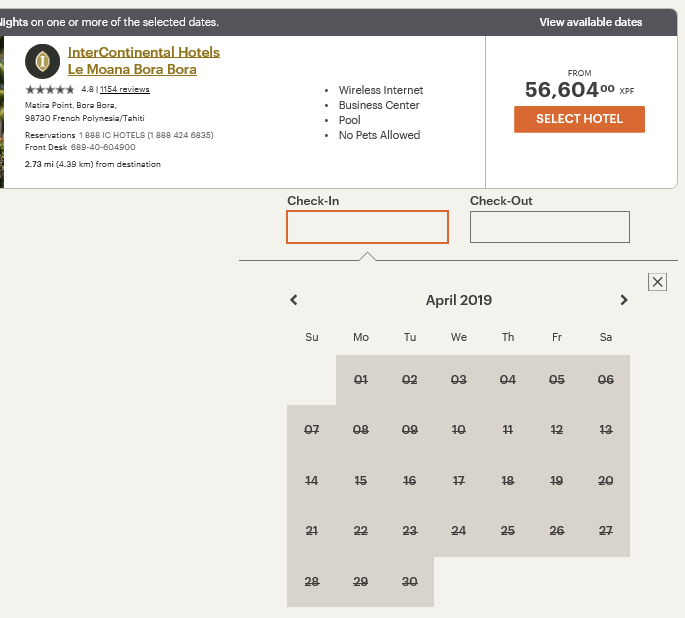Screen dimensions: 685x618
Task: Click View available dates
Action: [x=590, y=22]
